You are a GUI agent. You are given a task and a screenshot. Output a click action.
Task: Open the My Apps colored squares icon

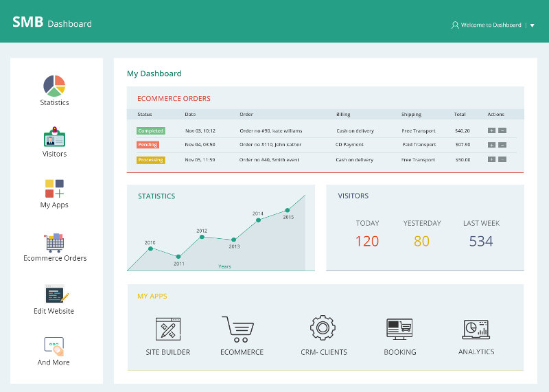[x=54, y=189]
